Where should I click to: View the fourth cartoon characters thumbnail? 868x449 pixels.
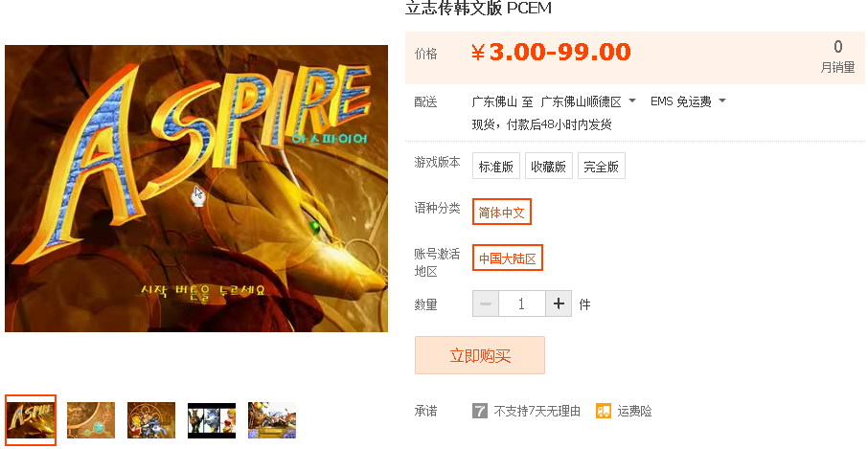(212, 420)
